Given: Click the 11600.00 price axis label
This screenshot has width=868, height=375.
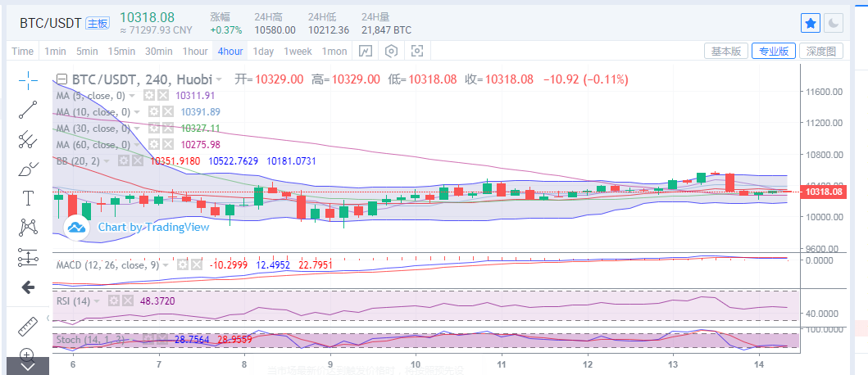Looking at the screenshot, I should (824, 91).
